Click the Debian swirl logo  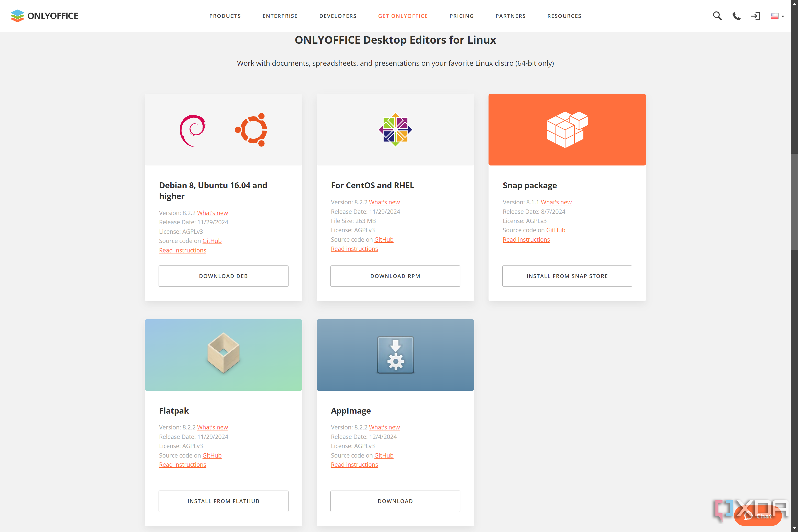(193, 130)
